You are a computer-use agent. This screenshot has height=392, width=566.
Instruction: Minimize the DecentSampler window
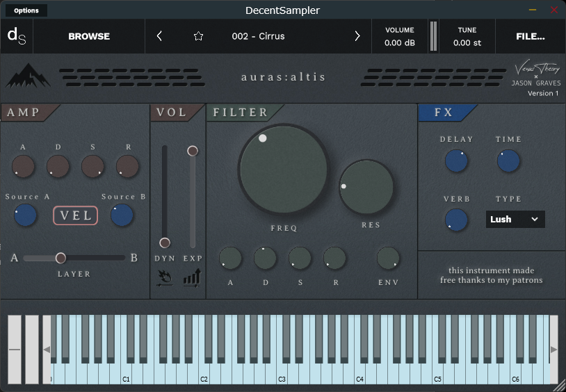pos(533,10)
